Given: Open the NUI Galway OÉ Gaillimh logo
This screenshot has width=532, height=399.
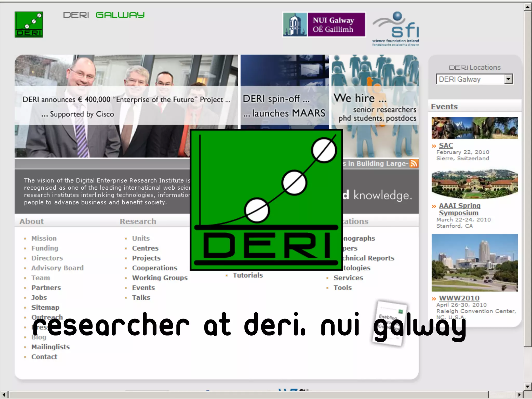Looking at the screenshot, I should tap(324, 24).
